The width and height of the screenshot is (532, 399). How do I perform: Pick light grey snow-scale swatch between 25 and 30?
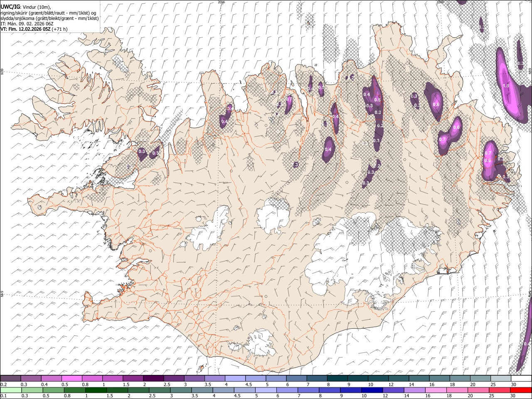pos(500,378)
